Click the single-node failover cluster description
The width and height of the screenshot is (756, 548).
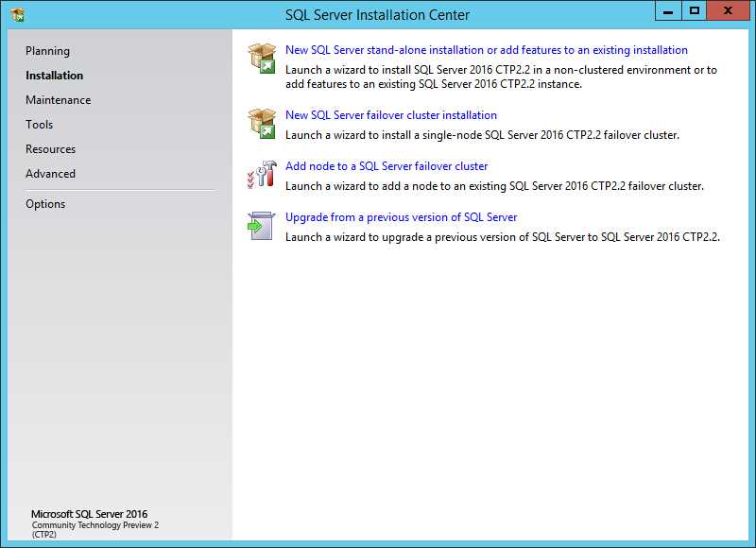pyautogui.click(x=482, y=135)
